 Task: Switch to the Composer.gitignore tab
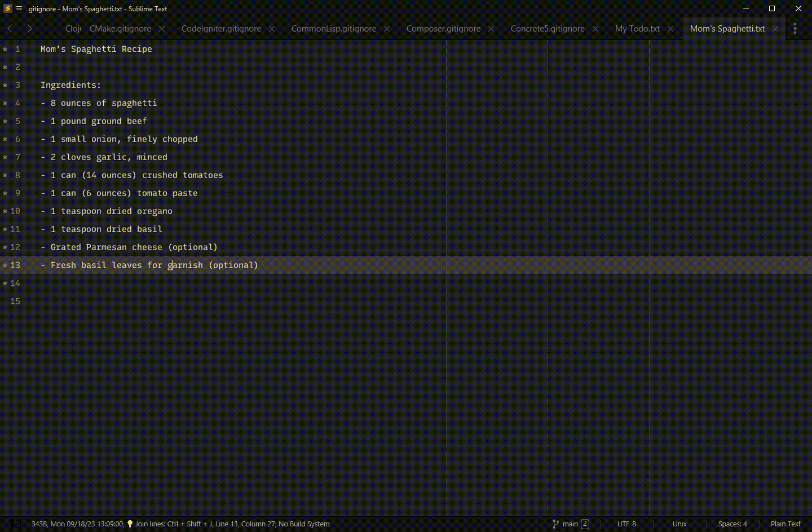coord(443,29)
